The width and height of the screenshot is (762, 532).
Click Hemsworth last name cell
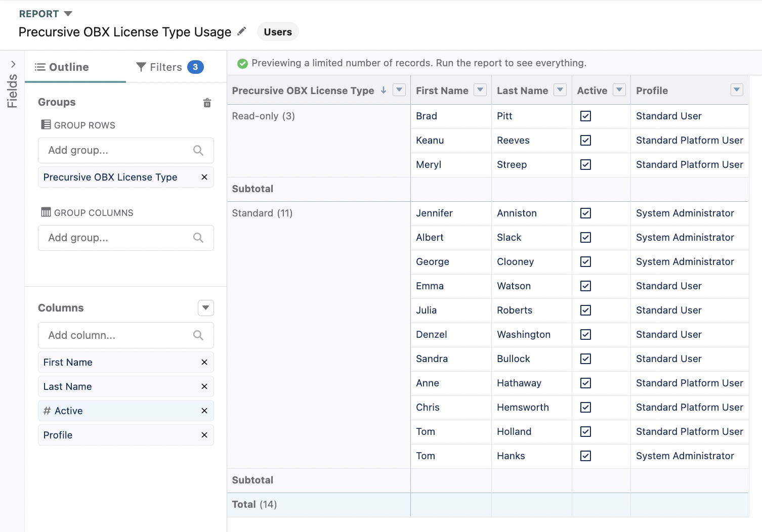point(532,408)
